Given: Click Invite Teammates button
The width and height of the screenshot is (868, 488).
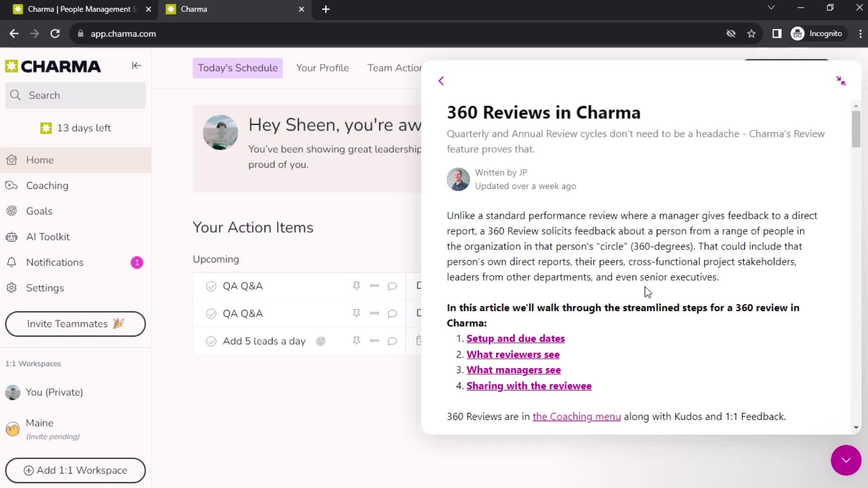Looking at the screenshot, I should (x=75, y=324).
